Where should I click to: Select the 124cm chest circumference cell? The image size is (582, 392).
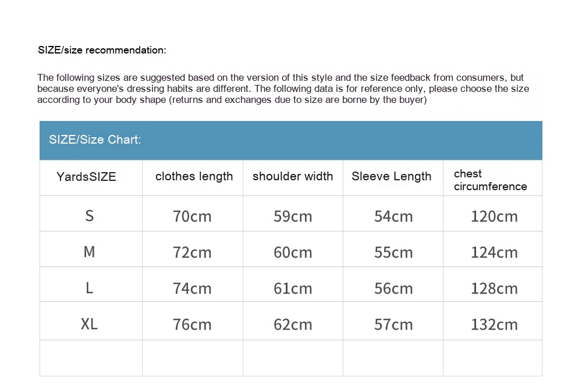tap(494, 252)
